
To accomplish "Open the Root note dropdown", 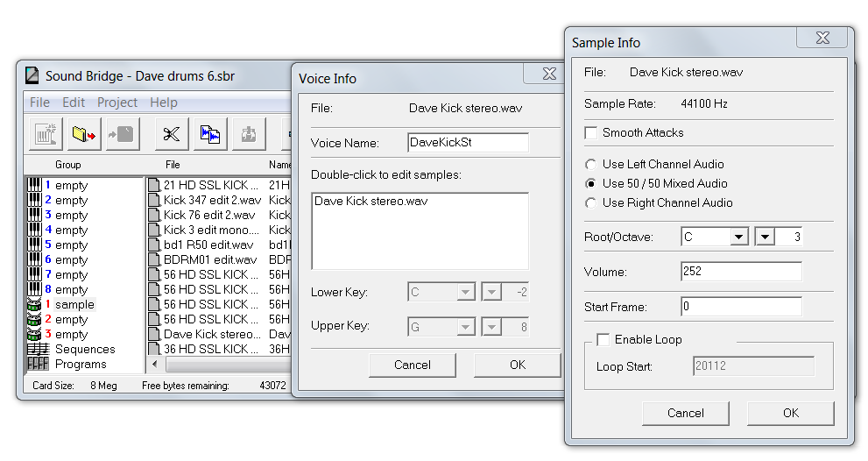I will [738, 237].
